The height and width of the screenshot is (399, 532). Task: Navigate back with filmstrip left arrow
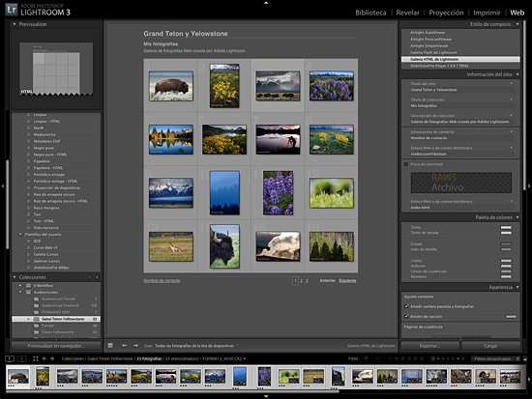coord(44,358)
